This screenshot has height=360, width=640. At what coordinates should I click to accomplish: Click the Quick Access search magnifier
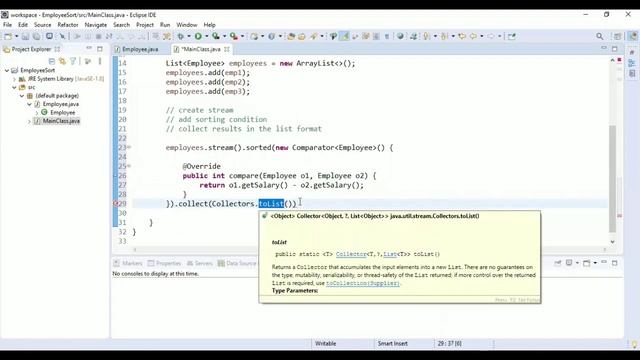[600, 36]
